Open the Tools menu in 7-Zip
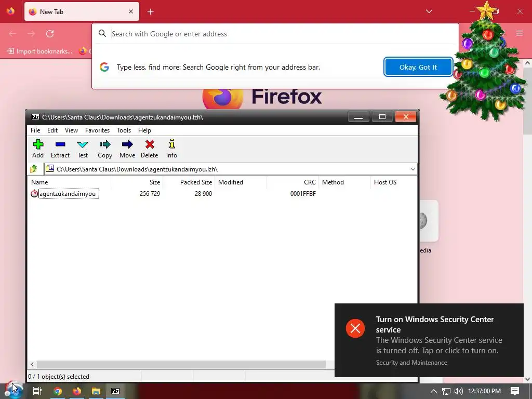This screenshot has height=399, width=532. coord(124,130)
